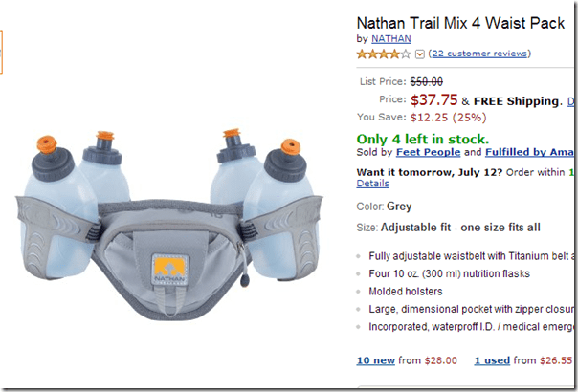Screen dimensions: 578x392
Task: Open the Details link under delivery info
Action: point(372,184)
